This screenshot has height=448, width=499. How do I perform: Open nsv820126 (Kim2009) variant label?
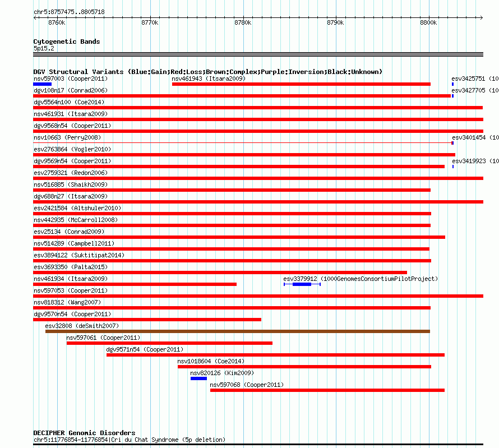point(222,373)
